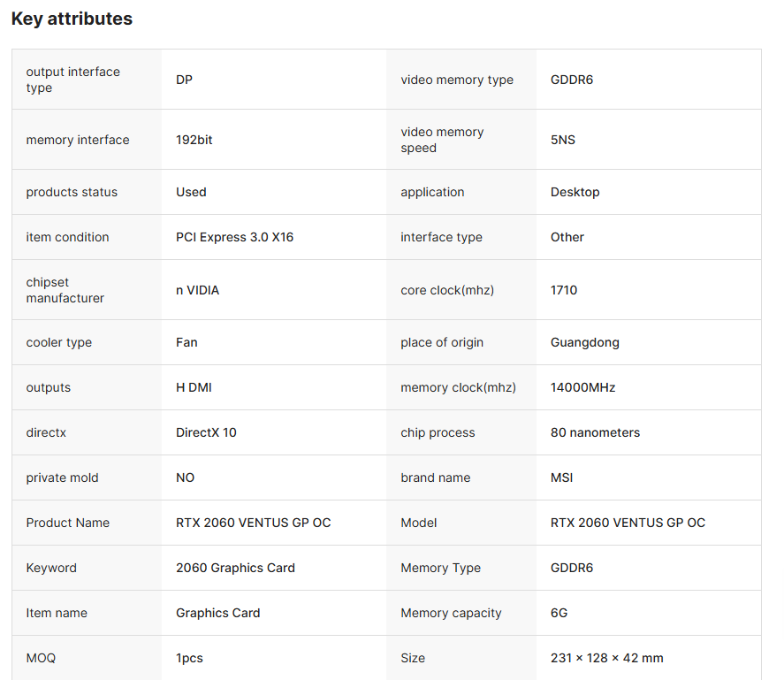Click the 'memory clock(mhz)' label
Viewport: 784px width, 680px height.
(x=458, y=388)
